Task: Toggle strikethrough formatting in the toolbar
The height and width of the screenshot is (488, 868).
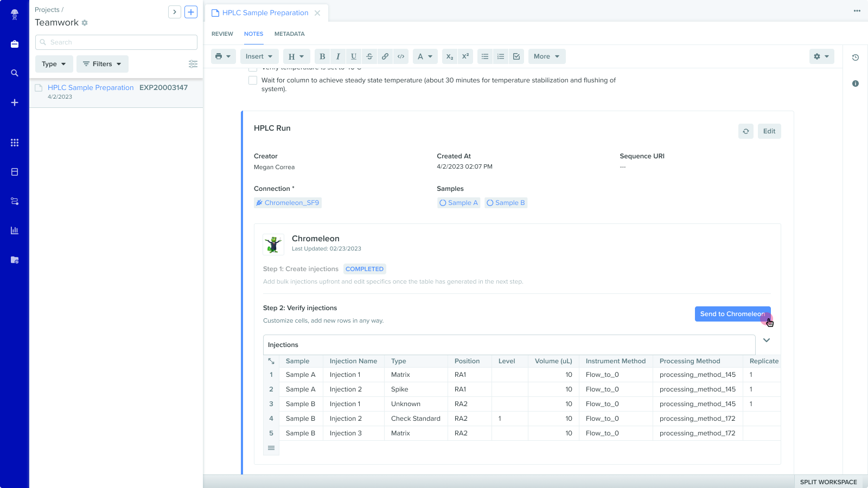Action: click(369, 56)
